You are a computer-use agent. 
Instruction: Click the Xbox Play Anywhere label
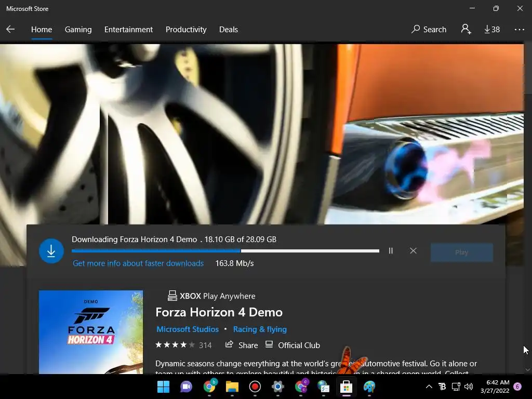(211, 296)
